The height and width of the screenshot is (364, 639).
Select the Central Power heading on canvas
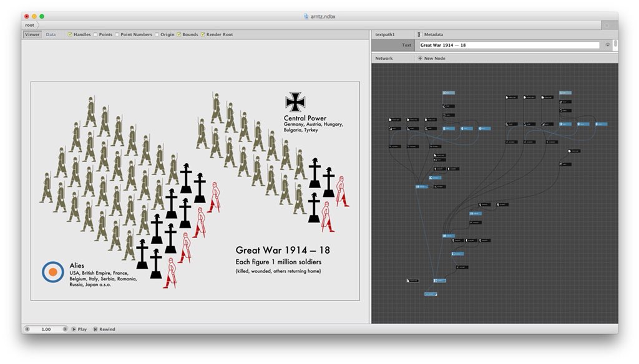(305, 118)
